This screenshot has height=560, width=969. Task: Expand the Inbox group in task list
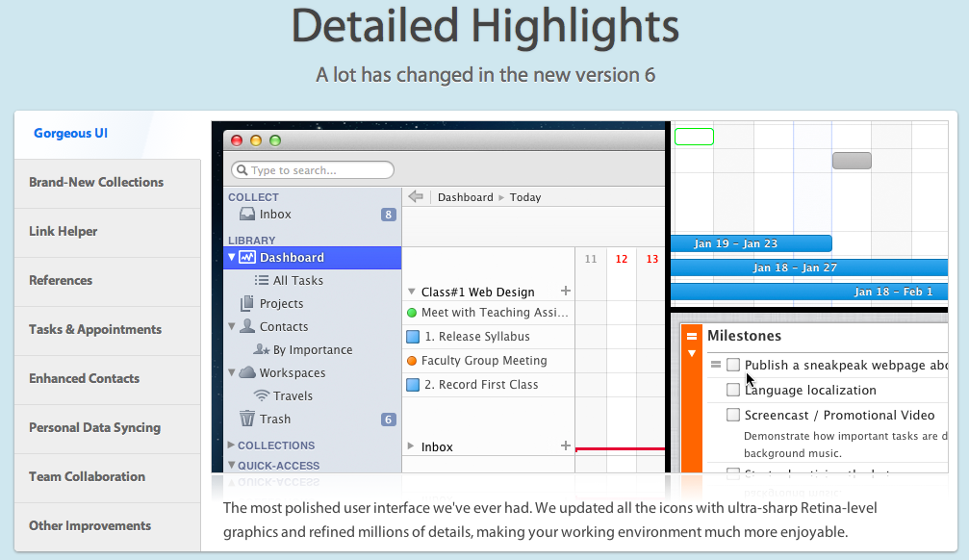pos(410,445)
